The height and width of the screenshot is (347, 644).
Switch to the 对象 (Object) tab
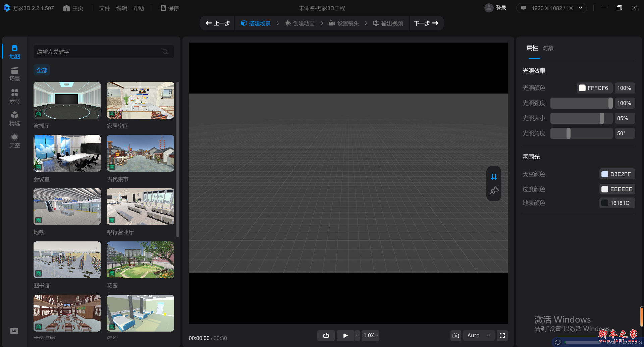click(x=547, y=48)
